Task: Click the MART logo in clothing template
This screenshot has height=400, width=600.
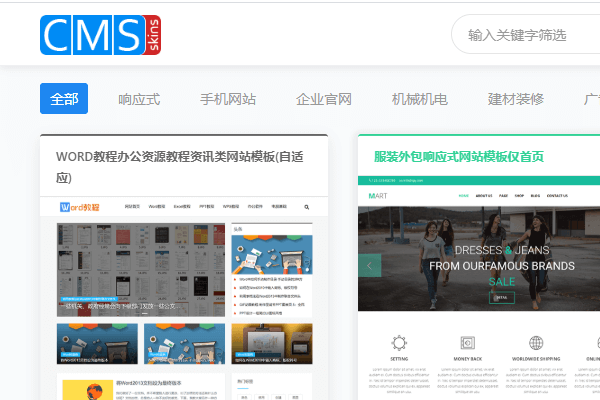Action: point(378,196)
